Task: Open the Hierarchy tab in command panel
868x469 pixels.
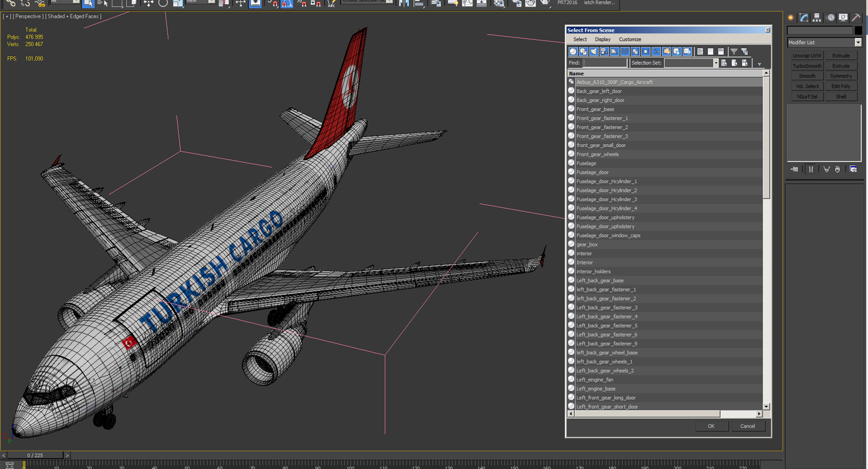Action: tap(817, 18)
